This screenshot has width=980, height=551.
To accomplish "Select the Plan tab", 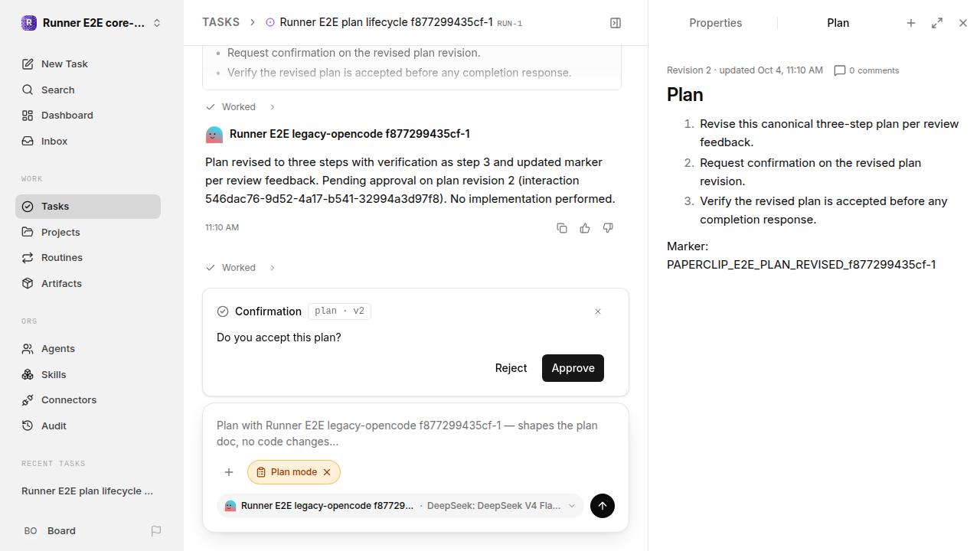I will pos(838,23).
